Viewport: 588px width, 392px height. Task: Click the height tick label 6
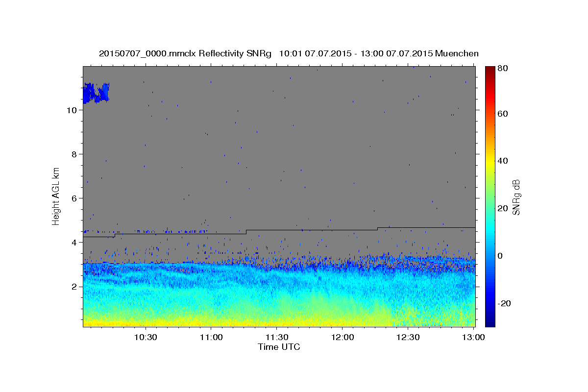point(74,198)
